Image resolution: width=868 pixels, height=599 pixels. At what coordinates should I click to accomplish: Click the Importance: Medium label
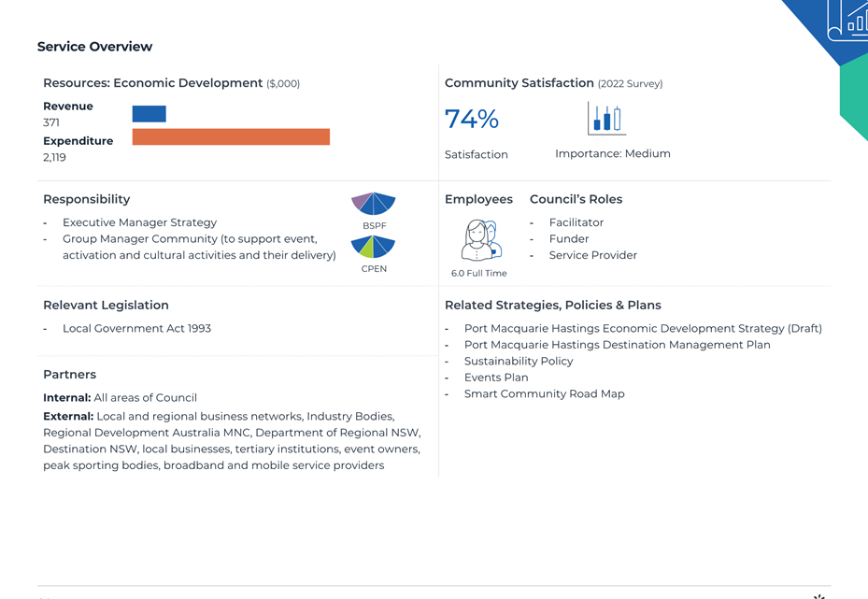(613, 153)
